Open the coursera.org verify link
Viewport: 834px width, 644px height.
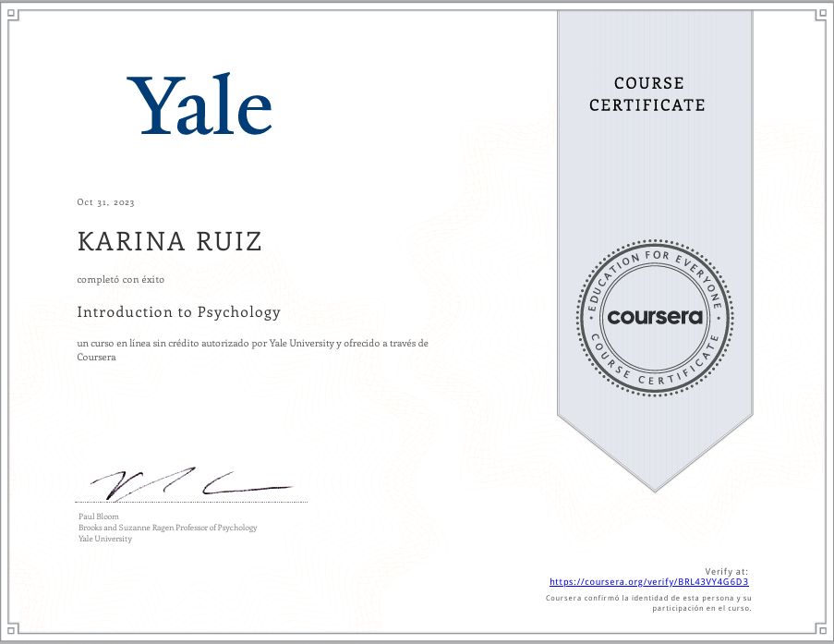pyautogui.click(x=648, y=582)
